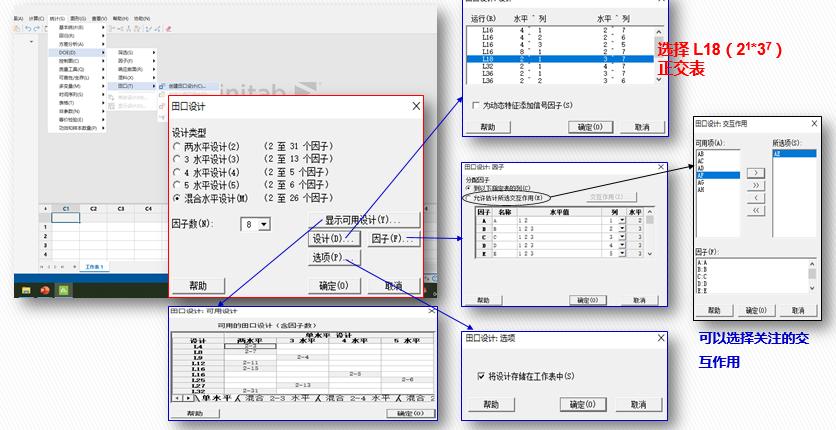Image resolution: width=836 pixels, height=430 pixels.
Task: Remove all items with << button
Action: pyautogui.click(x=756, y=210)
